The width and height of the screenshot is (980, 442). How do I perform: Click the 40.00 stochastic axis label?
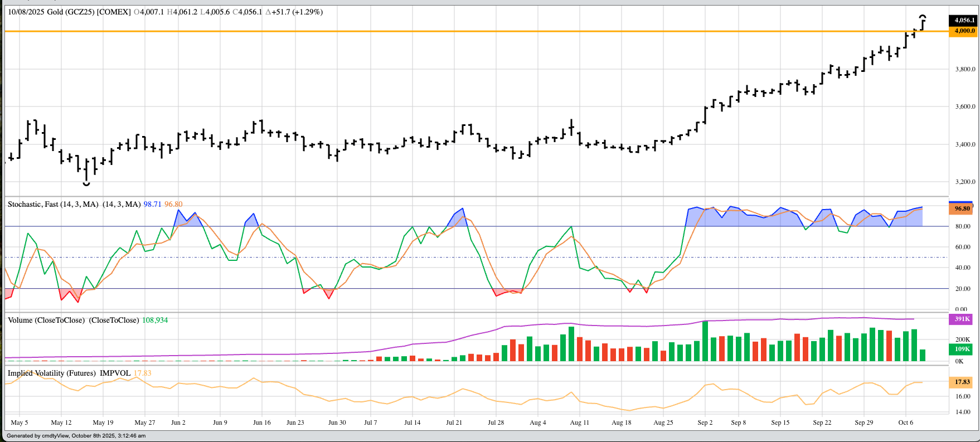coord(963,268)
